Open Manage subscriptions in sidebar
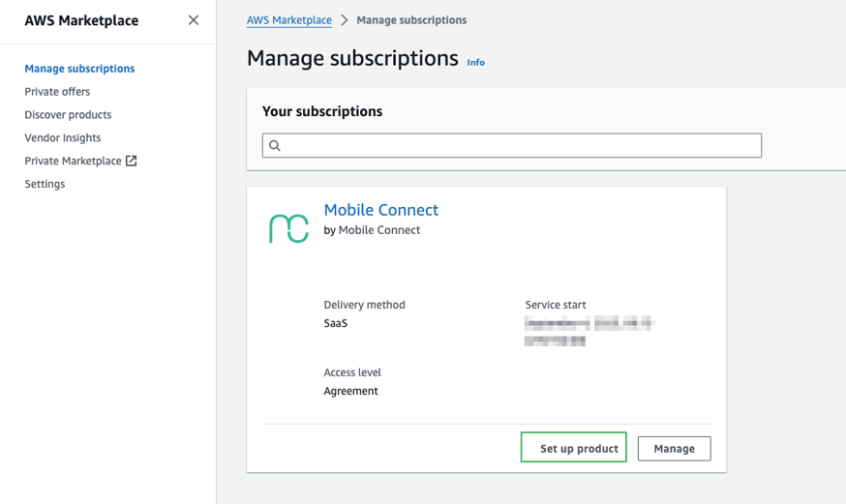 (x=79, y=69)
